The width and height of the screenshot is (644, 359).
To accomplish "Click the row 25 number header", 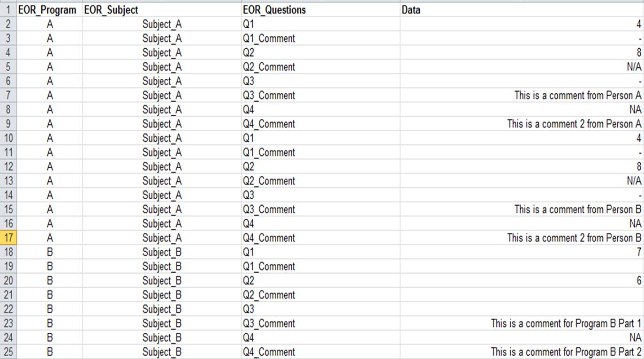I will pyautogui.click(x=8, y=352).
